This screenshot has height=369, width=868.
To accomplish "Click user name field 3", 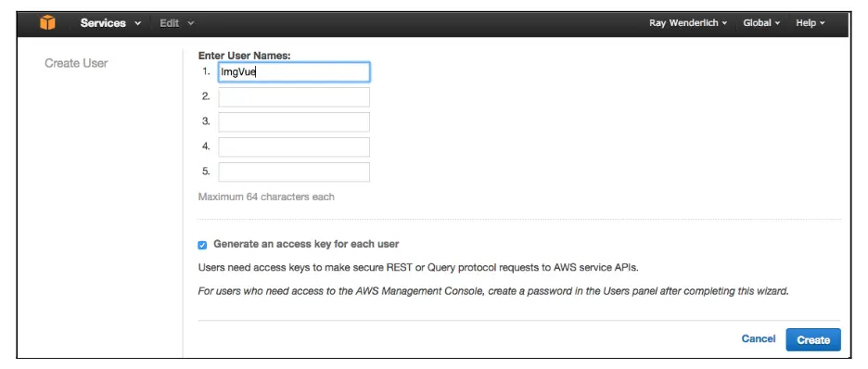I will (x=294, y=121).
